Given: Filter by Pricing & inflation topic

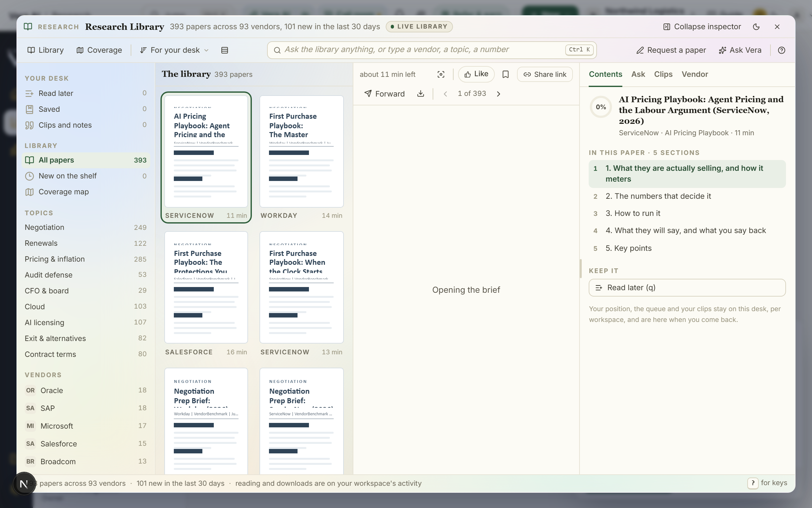Looking at the screenshot, I should [x=86, y=259].
